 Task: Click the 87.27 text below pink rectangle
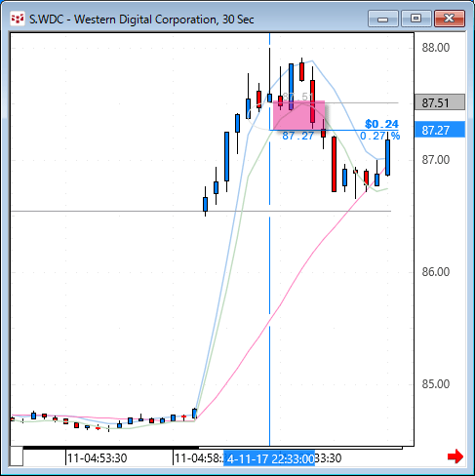[x=298, y=136]
